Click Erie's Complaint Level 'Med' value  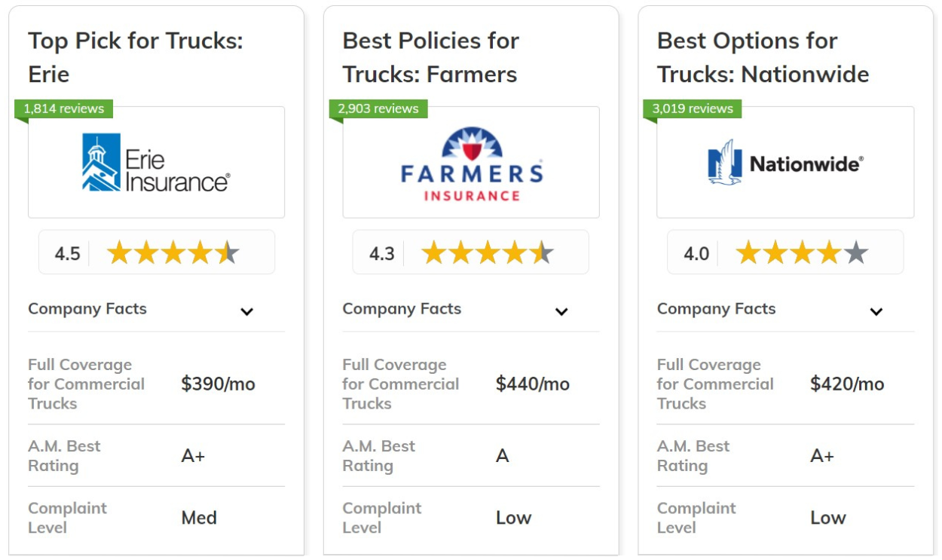point(199,518)
